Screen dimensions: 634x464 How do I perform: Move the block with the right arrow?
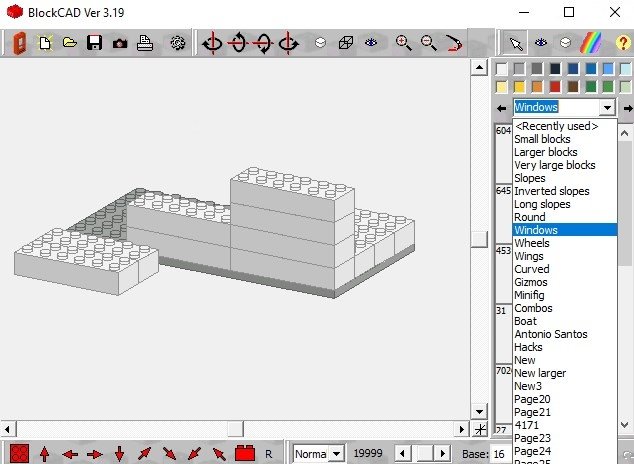95,455
